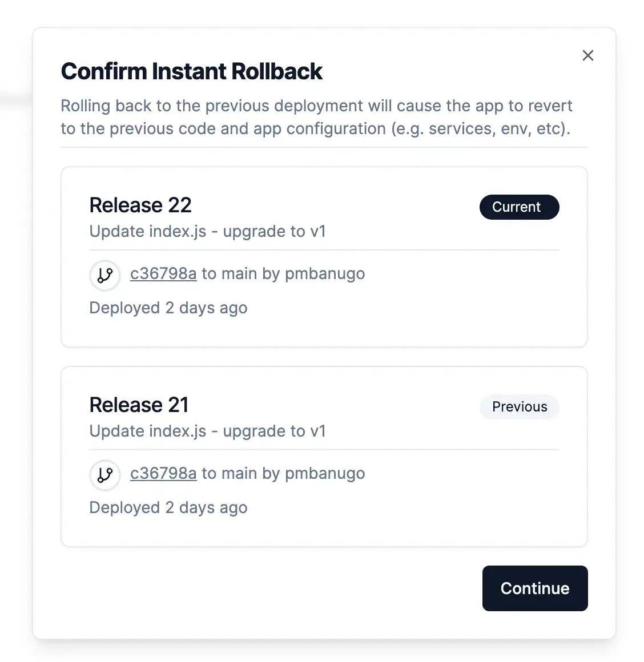Click the Deployed 2 days ago text in Release 22
This screenshot has height=662, width=644.
coord(168,308)
